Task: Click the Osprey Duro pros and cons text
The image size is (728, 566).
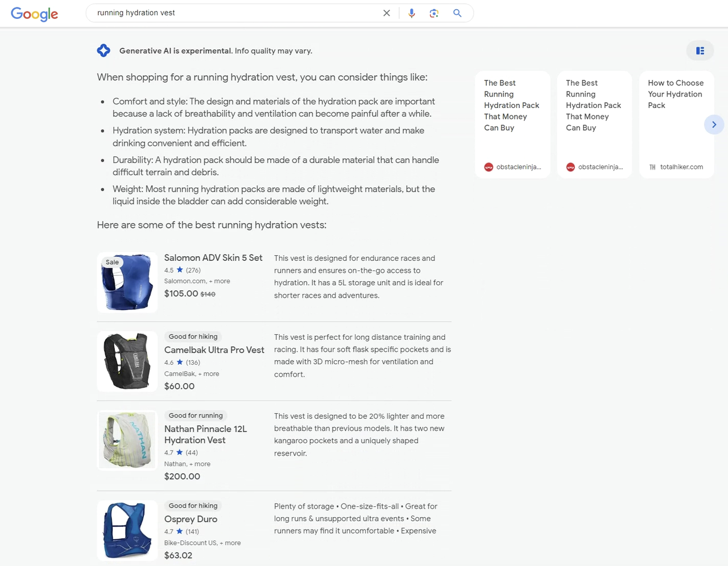Action: point(356,519)
